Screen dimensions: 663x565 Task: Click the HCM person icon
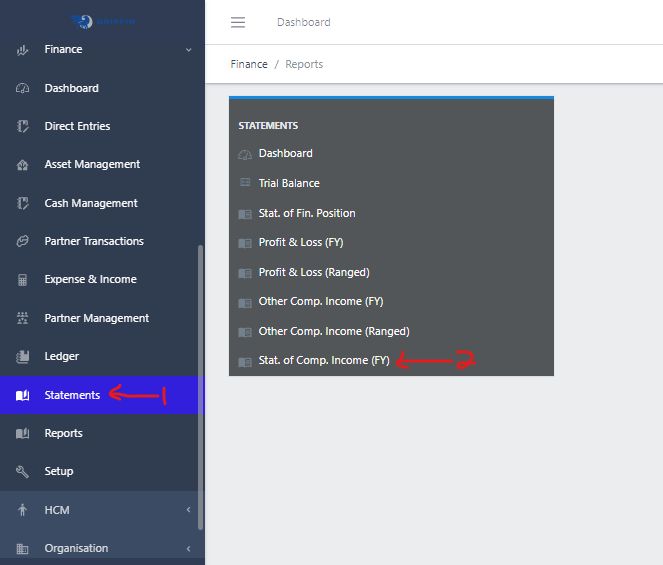pos(22,510)
